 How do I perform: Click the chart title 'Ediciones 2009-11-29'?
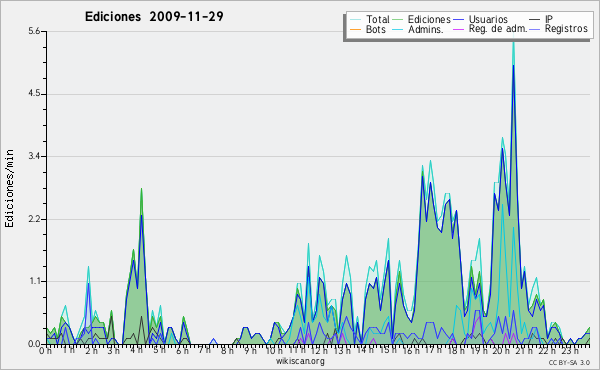coord(154,17)
